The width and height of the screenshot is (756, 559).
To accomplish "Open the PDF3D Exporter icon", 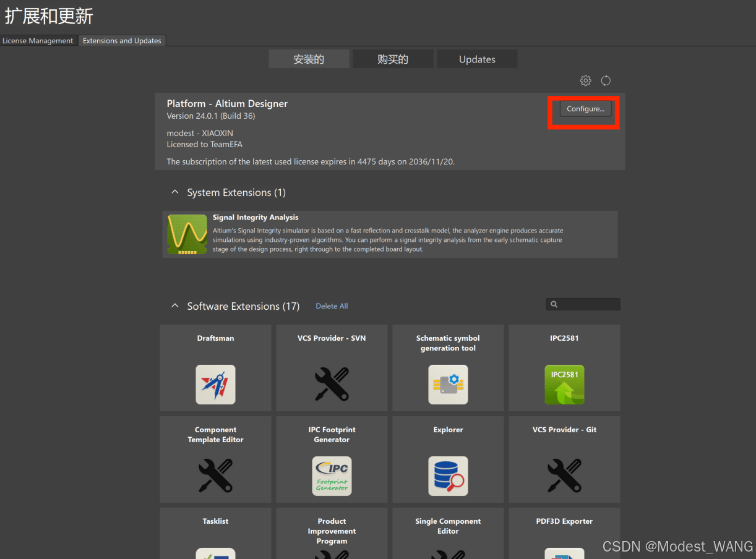I will [x=564, y=553].
